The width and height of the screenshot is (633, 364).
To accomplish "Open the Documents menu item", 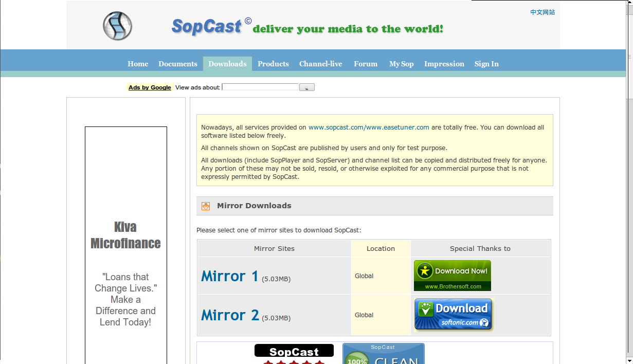I will [x=178, y=64].
